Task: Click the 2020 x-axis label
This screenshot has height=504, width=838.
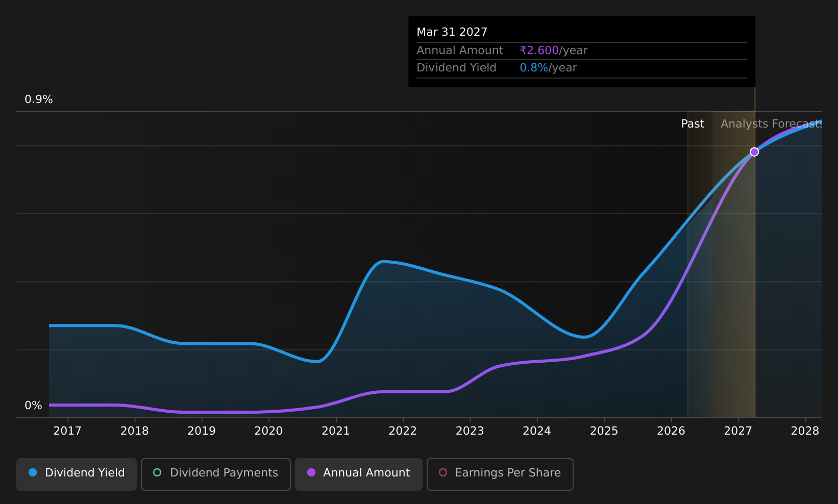Action: (x=268, y=431)
